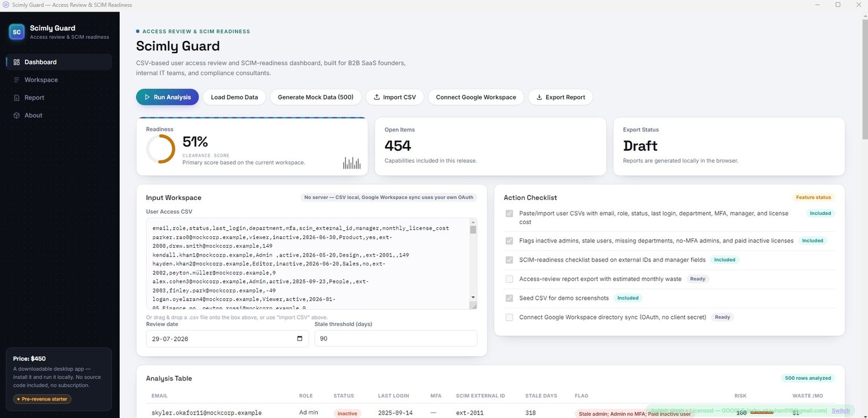This screenshot has width=868, height=418.
Task: Click the Export Report button
Action: (x=560, y=97)
